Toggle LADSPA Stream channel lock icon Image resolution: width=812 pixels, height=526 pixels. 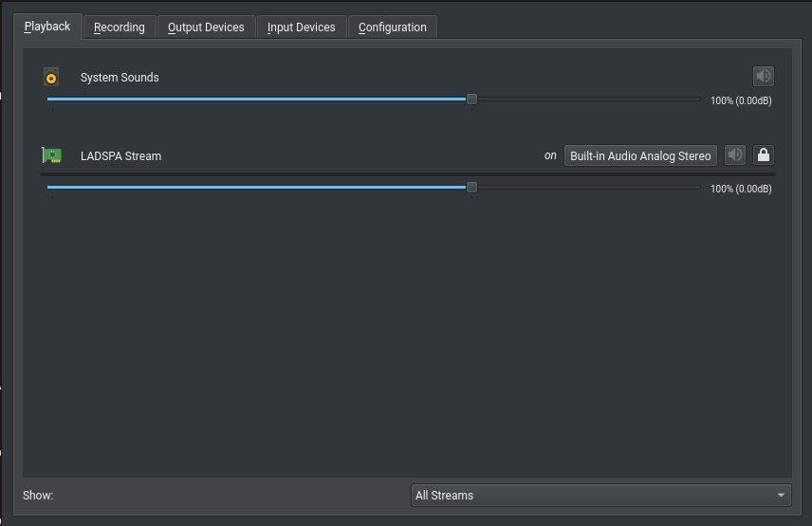(x=764, y=154)
